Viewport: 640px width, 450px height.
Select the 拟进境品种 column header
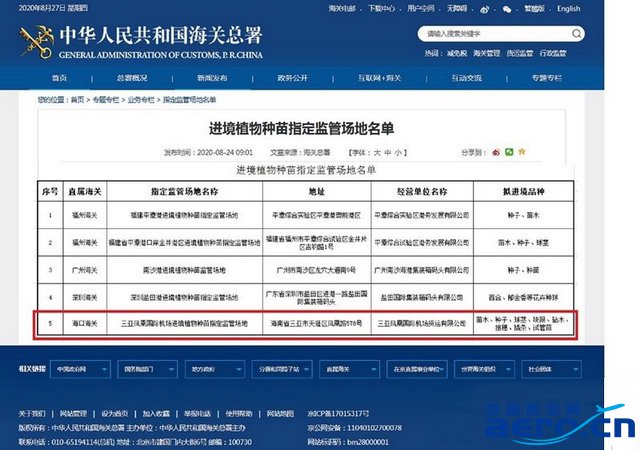(524, 192)
